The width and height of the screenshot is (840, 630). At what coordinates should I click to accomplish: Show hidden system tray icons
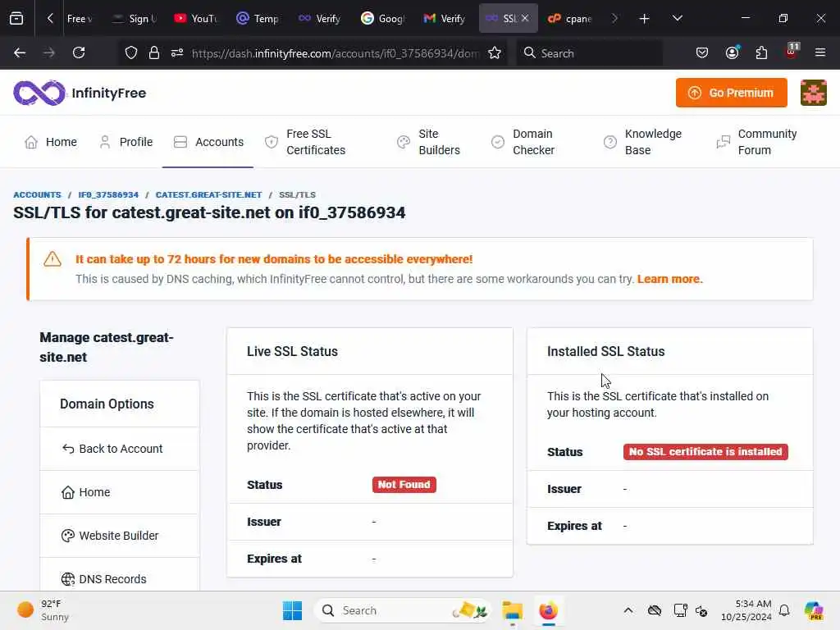click(628, 610)
